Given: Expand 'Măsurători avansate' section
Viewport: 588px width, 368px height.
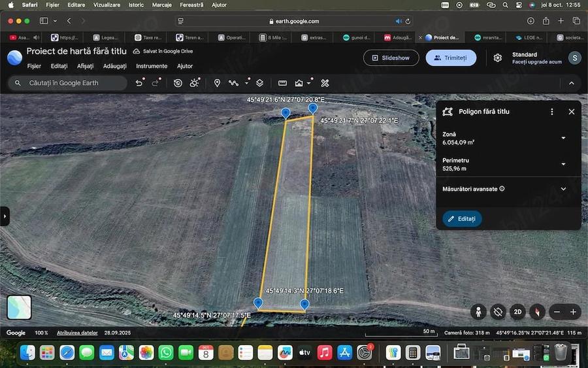Looking at the screenshot, I should tap(563, 189).
